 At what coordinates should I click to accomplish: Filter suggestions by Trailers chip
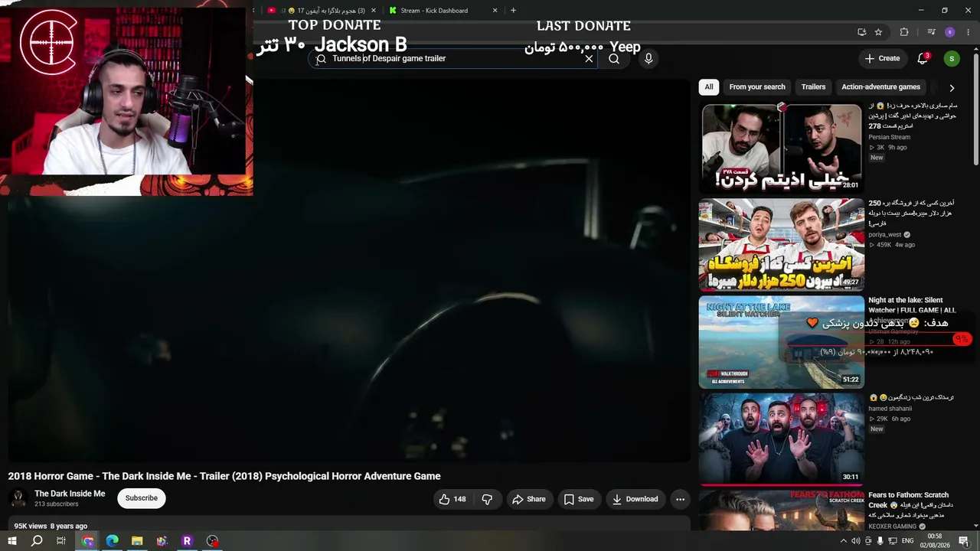click(x=813, y=86)
